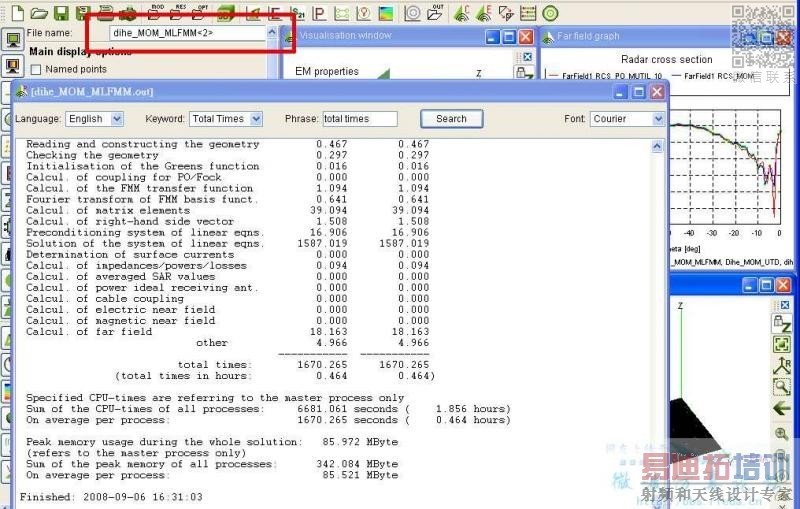
Task: Click the zoom-to-extents icon in lower view
Action: (x=781, y=344)
